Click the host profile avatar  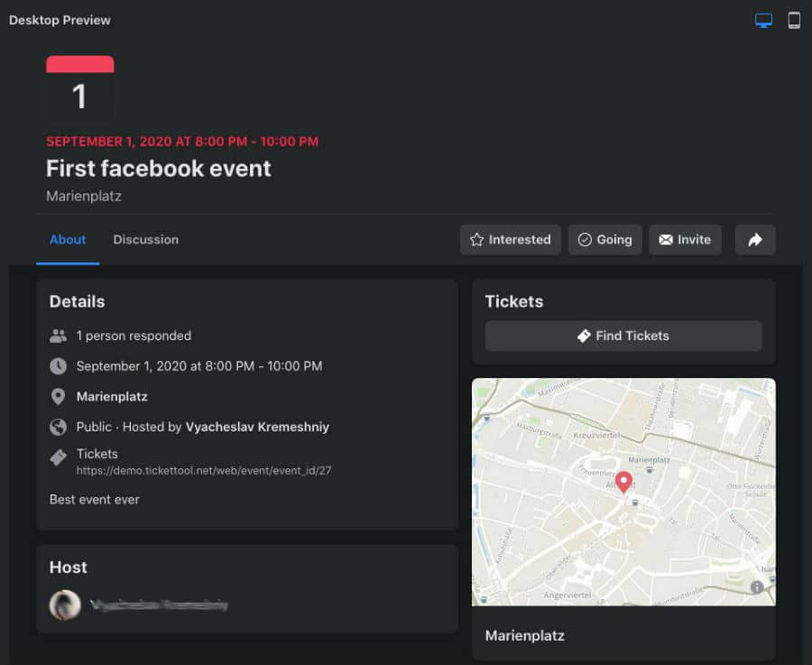[x=65, y=605]
